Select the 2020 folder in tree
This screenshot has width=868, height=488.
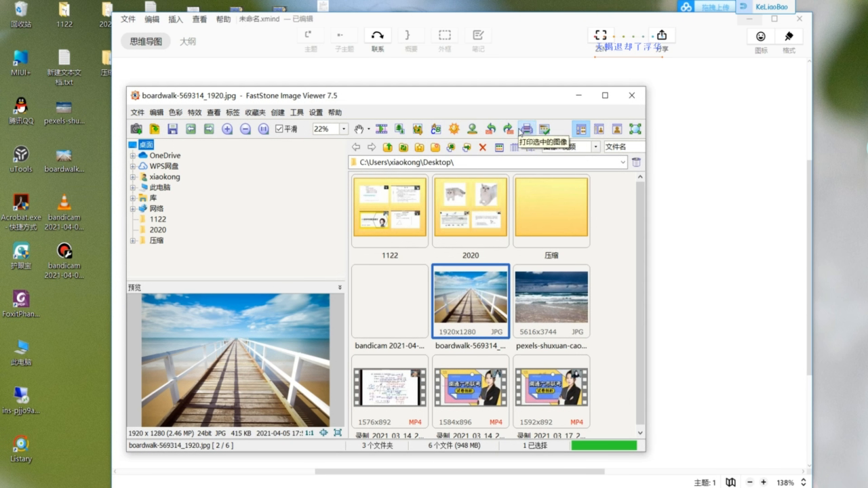point(158,230)
